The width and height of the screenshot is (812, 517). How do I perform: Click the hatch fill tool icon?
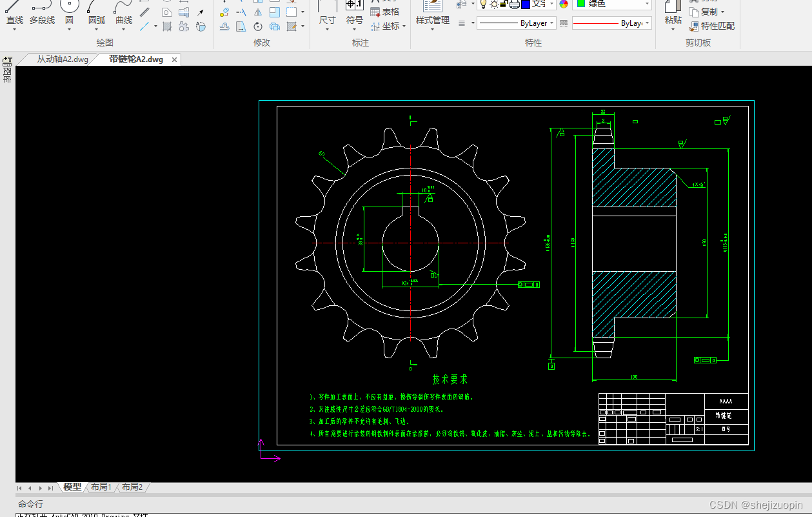click(x=167, y=26)
